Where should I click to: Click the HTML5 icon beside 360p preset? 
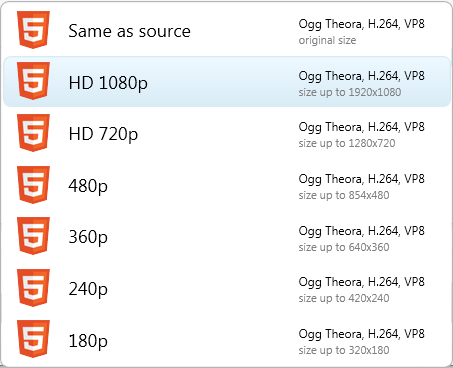(33, 236)
